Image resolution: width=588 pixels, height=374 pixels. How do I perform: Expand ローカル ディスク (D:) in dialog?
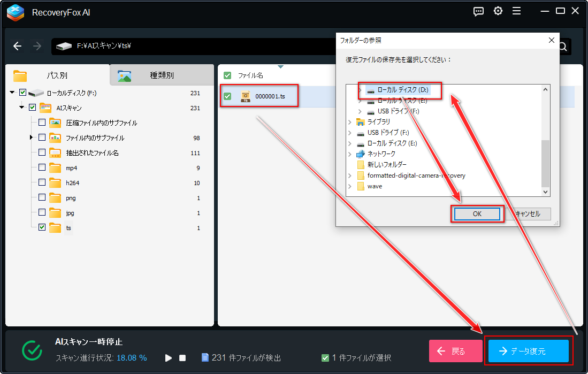[360, 90]
